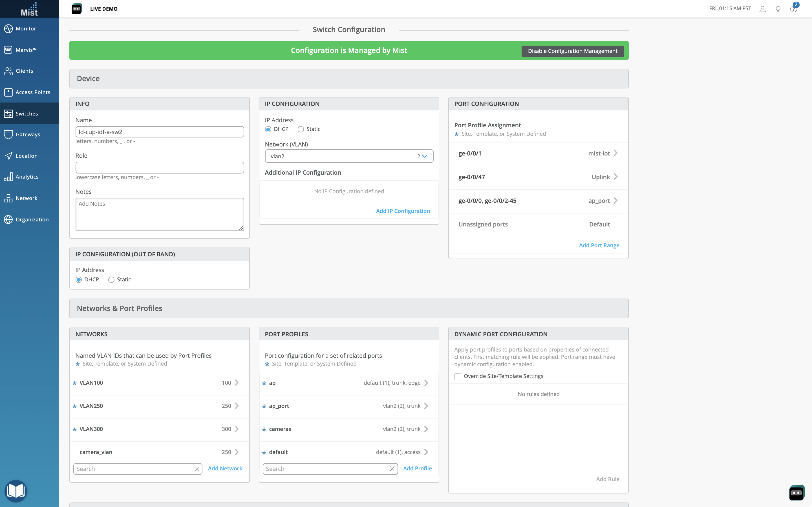Click the user account icon
812x507 pixels.
[762, 9]
